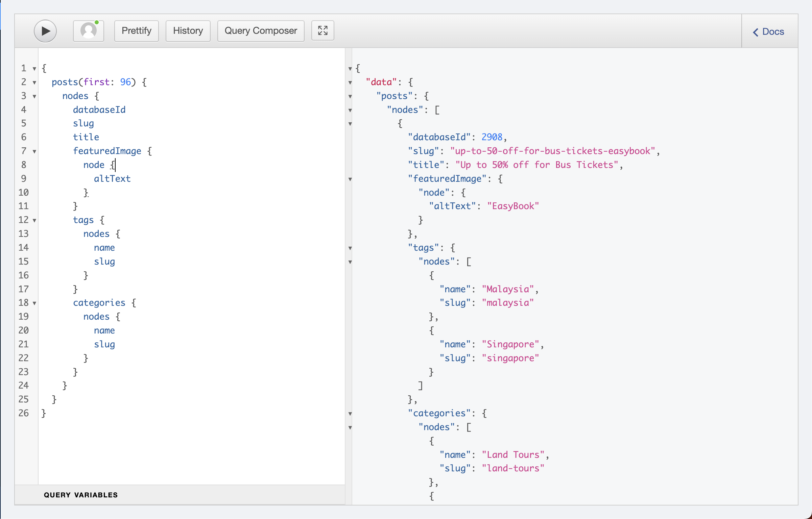
Task: Click the "singapore" slug value
Action: [510, 358]
